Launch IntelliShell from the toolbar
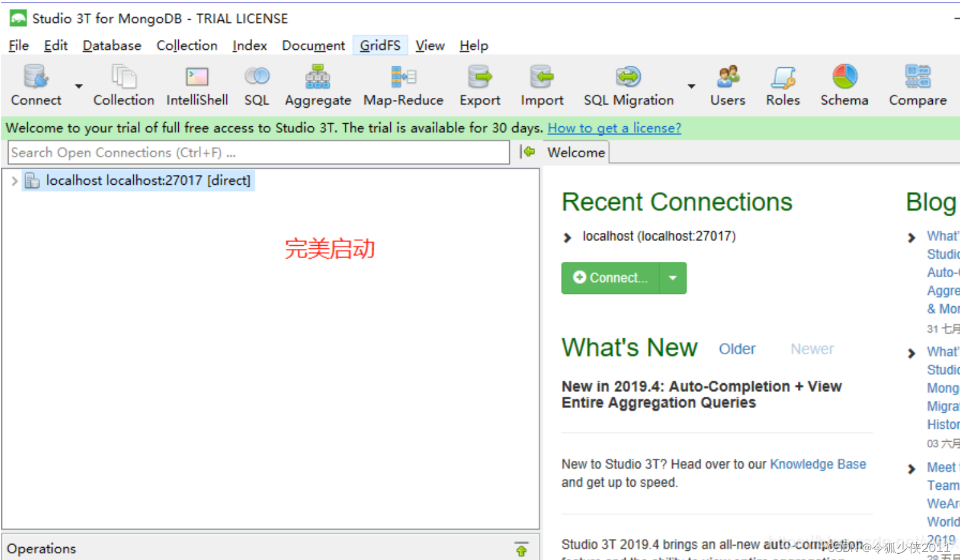The height and width of the screenshot is (560, 960). click(197, 77)
